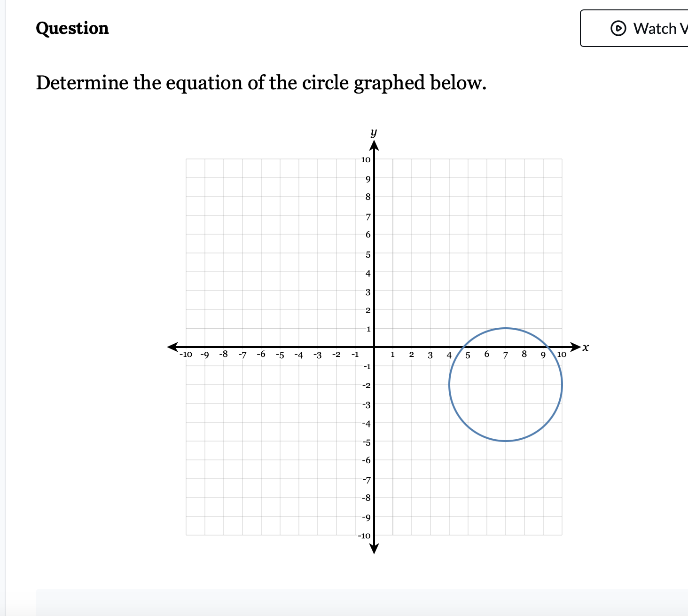Image resolution: width=688 pixels, height=616 pixels.
Task: Click the center of the graphed circle
Action: point(505,385)
